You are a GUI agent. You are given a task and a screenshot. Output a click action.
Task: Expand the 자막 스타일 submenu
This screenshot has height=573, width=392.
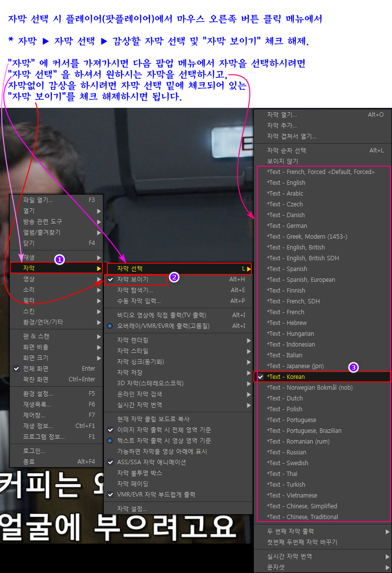pos(178,351)
